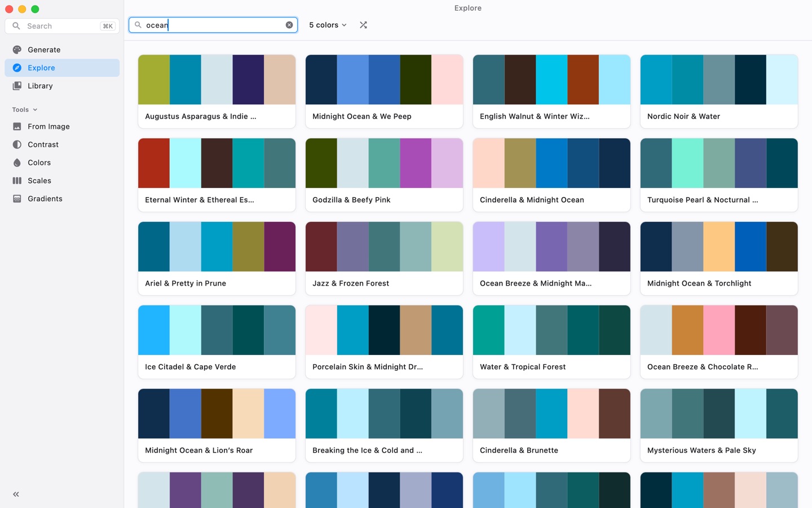
Task: Click Cinderella & Midnight Ocean title
Action: tap(532, 200)
